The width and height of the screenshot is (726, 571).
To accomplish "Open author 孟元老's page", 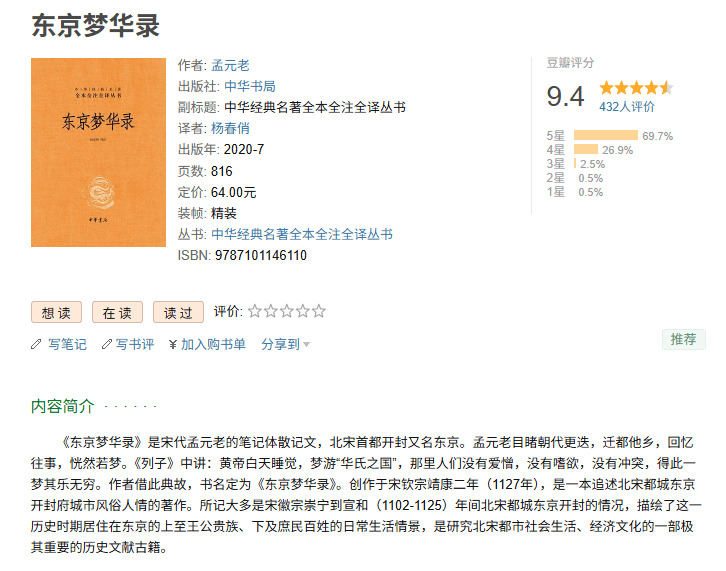I will [x=230, y=65].
